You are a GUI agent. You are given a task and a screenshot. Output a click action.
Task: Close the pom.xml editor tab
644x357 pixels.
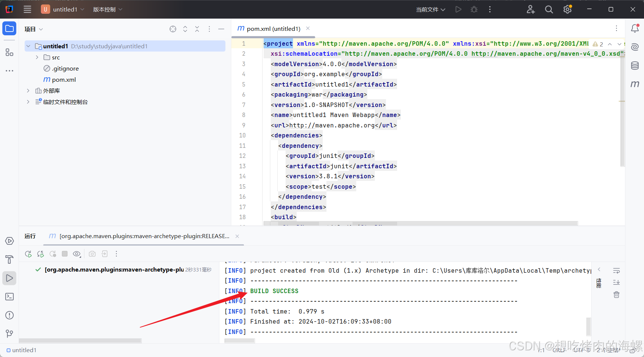(308, 28)
